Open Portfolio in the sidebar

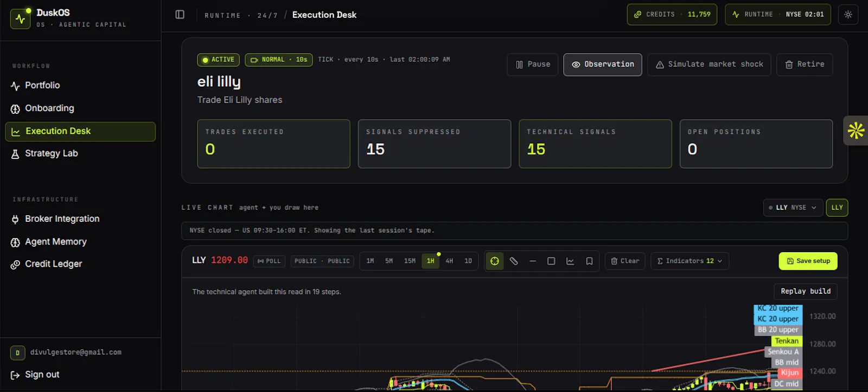80,86
